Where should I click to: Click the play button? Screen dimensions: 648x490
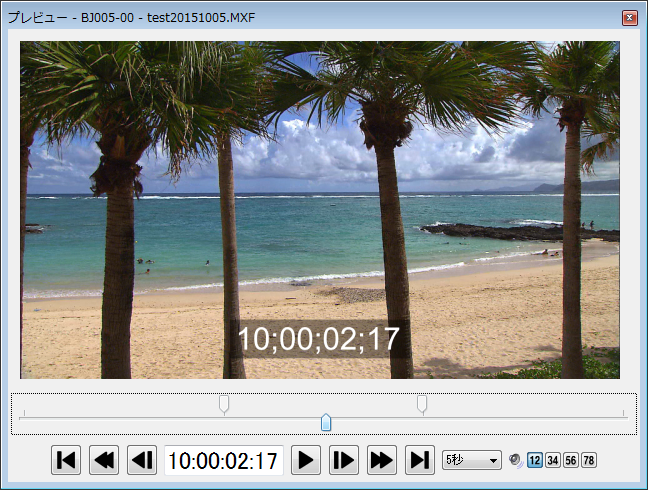306,460
